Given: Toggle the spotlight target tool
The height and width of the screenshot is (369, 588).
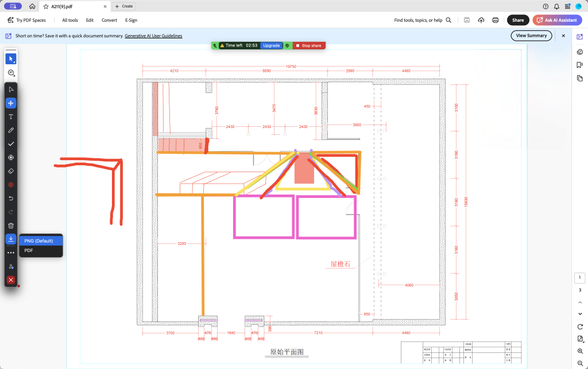Looking at the screenshot, I should coord(11,157).
